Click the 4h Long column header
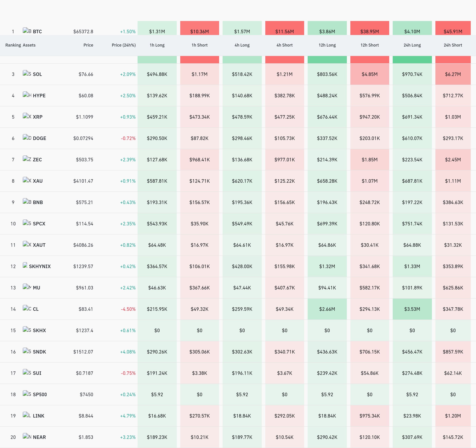 point(242,45)
